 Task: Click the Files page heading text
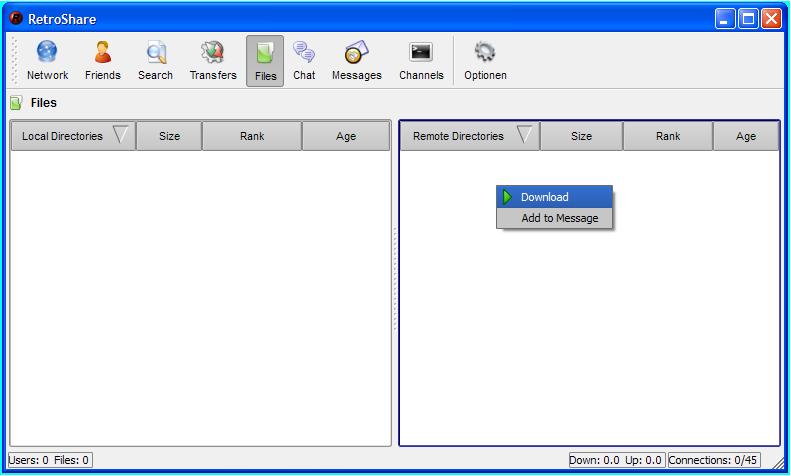[x=43, y=103]
